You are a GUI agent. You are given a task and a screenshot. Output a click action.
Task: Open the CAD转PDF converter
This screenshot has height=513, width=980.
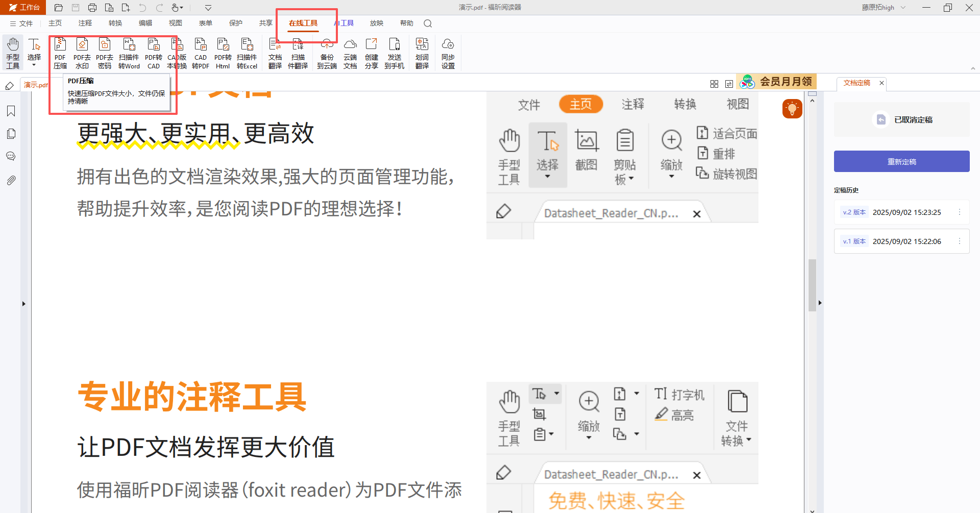pyautogui.click(x=201, y=53)
